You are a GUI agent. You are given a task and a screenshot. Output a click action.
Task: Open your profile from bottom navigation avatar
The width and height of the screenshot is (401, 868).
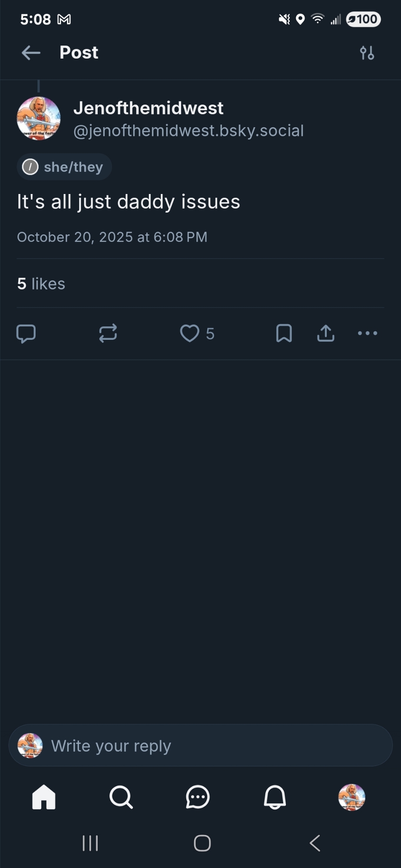tap(351, 797)
